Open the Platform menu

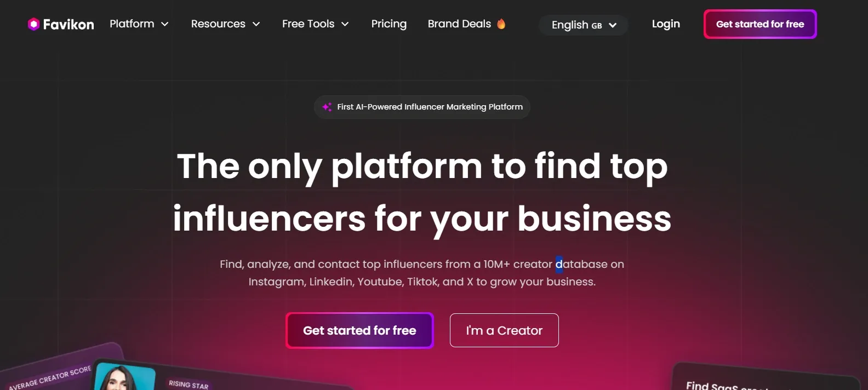pyautogui.click(x=132, y=24)
